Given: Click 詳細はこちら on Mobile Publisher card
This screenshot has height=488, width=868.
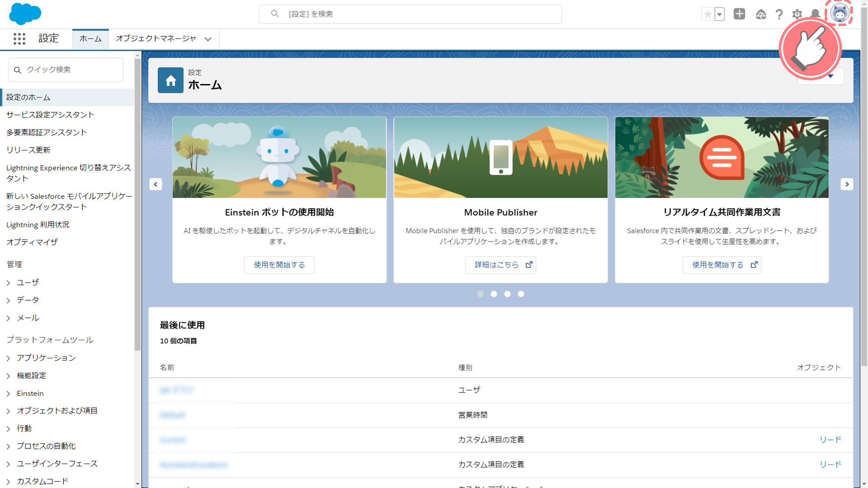Looking at the screenshot, I should point(500,265).
